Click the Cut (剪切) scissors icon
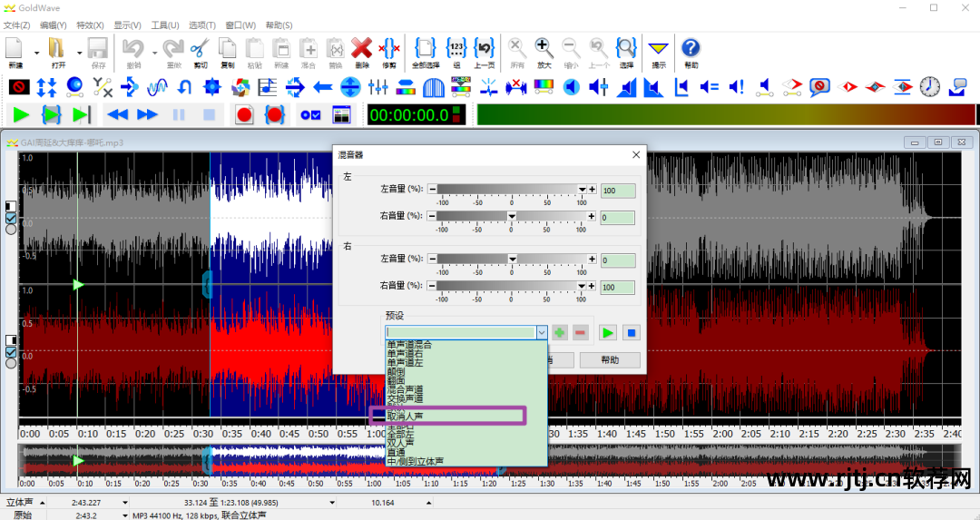Image resolution: width=980 pixels, height=520 pixels. point(201,49)
